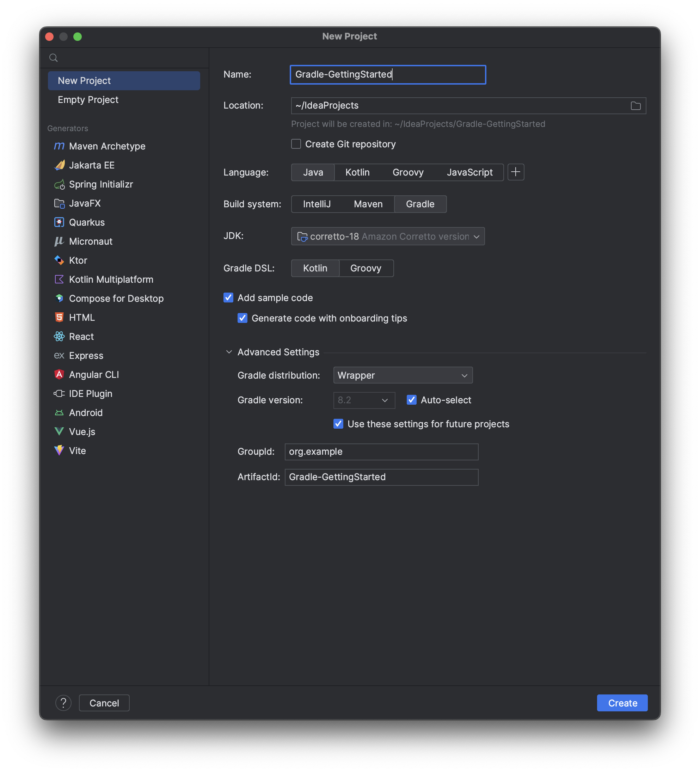Screen dimensions: 700x772
Task: Open help with question mark icon
Action: coord(63,703)
